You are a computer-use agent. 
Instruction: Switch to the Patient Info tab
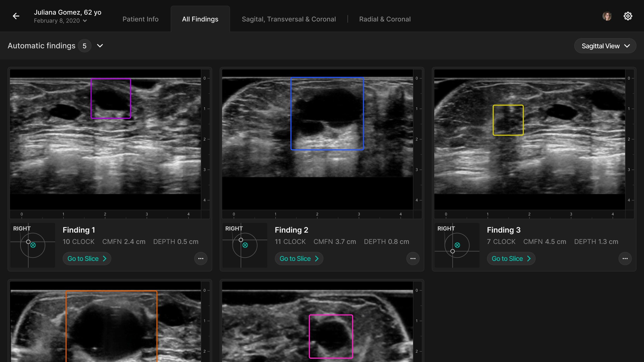[141, 19]
